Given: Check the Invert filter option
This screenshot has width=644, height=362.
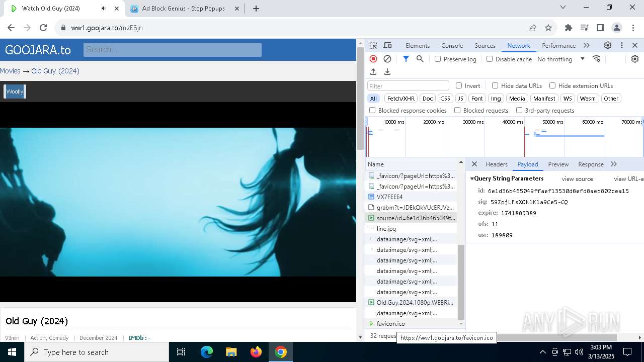Looking at the screenshot, I should pyautogui.click(x=459, y=85).
